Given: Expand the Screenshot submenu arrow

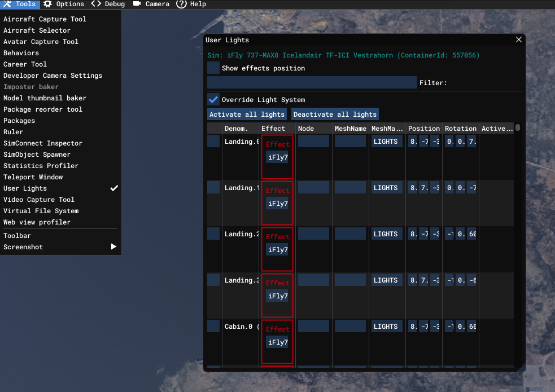Looking at the screenshot, I should tap(113, 247).
